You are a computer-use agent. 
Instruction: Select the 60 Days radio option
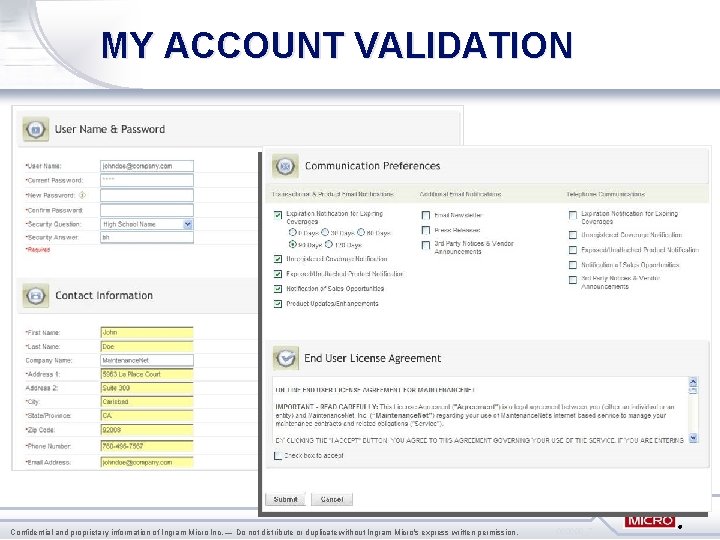361,232
